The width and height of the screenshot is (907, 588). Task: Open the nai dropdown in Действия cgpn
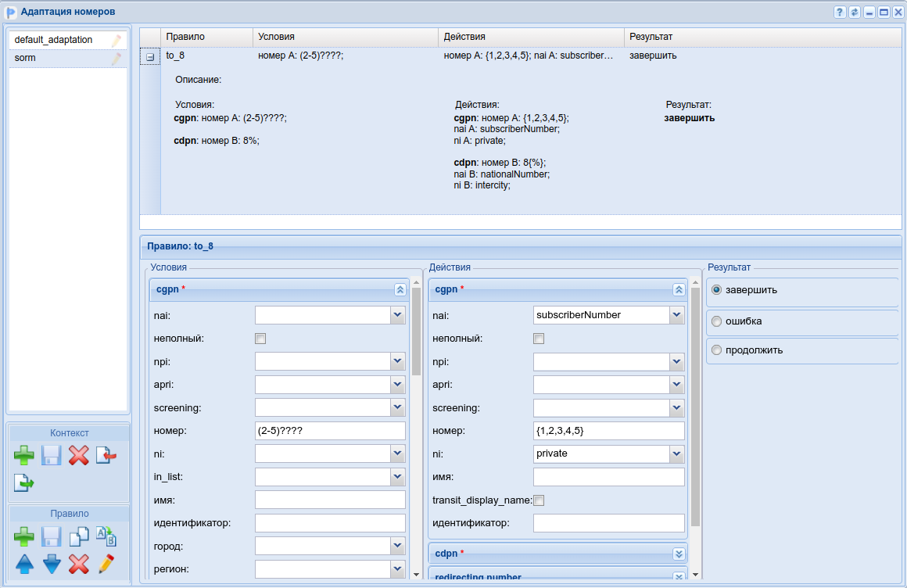(676, 315)
